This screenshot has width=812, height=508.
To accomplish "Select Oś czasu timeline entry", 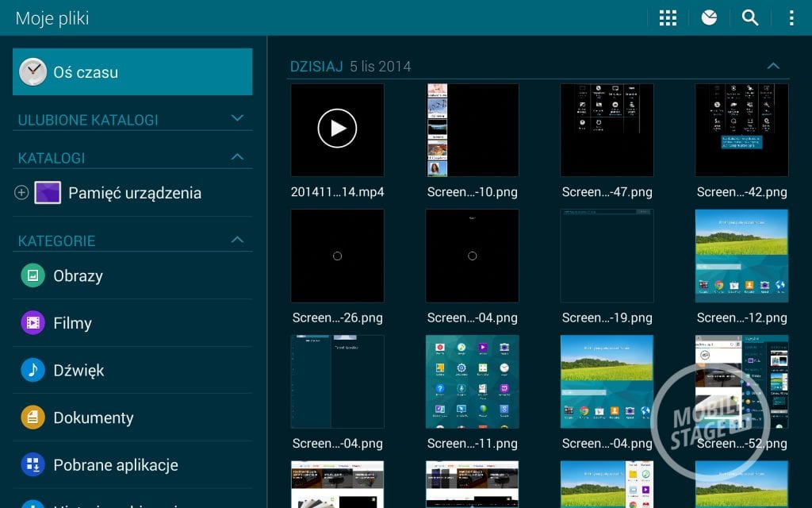I will click(132, 72).
